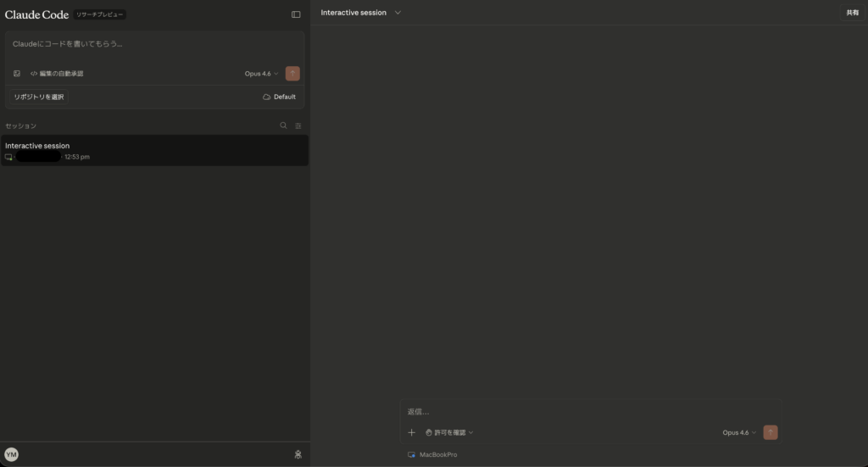Expand the Interactive session title dropdown
The height and width of the screenshot is (467, 868).
pos(398,13)
